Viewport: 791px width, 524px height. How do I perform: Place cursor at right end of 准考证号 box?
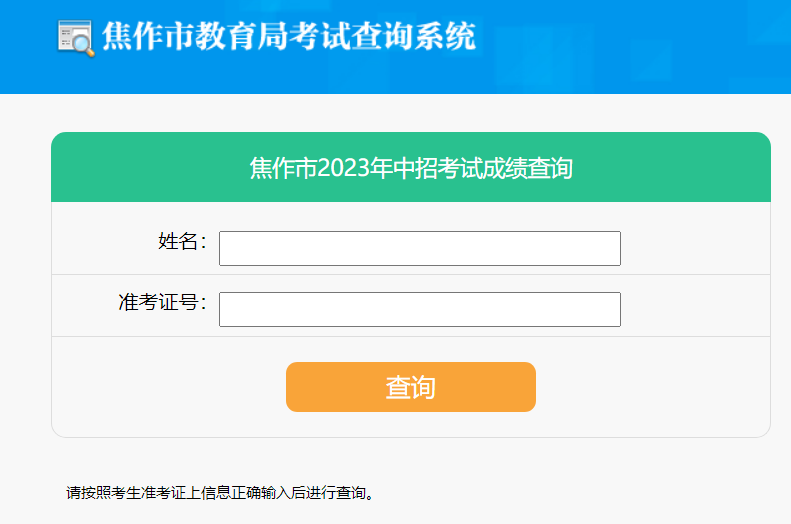(x=610, y=309)
